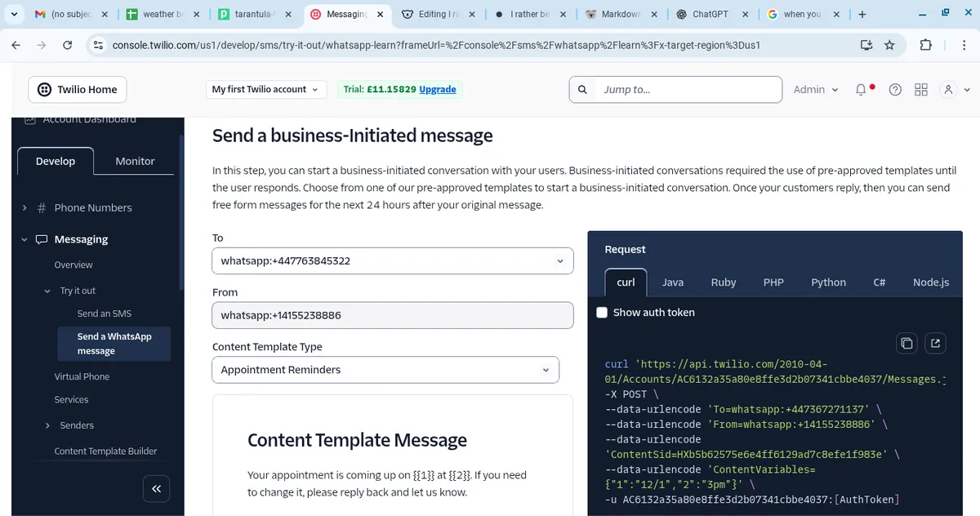Viewport: 980px width, 516px height.
Task: Expand Phone Numbers in the sidebar
Action: [x=92, y=207]
